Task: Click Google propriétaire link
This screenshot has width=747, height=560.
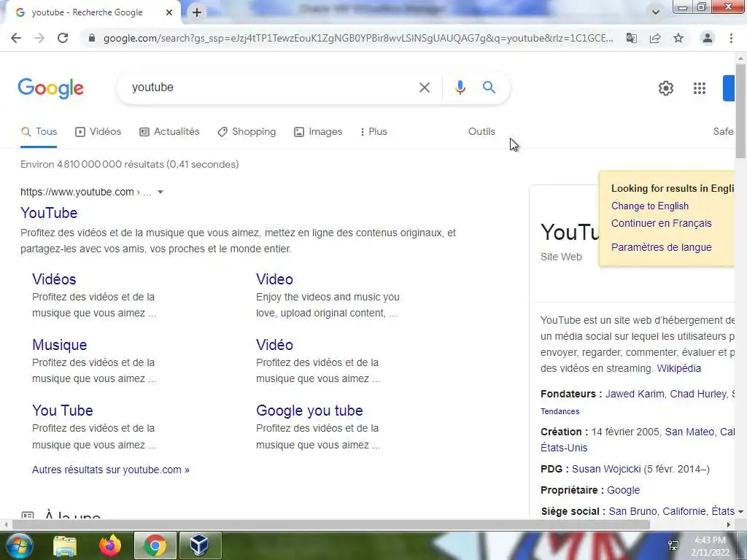Action: [623, 490]
